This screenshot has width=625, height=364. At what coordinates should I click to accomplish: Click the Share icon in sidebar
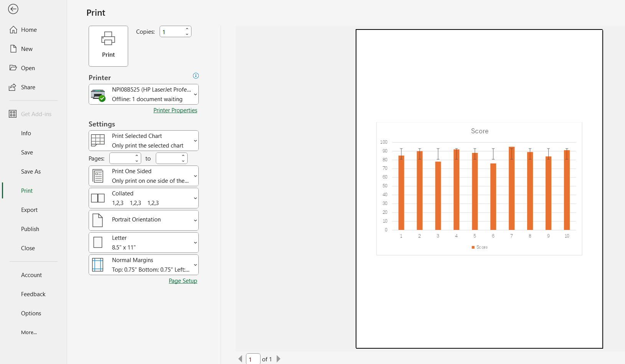coord(13,87)
